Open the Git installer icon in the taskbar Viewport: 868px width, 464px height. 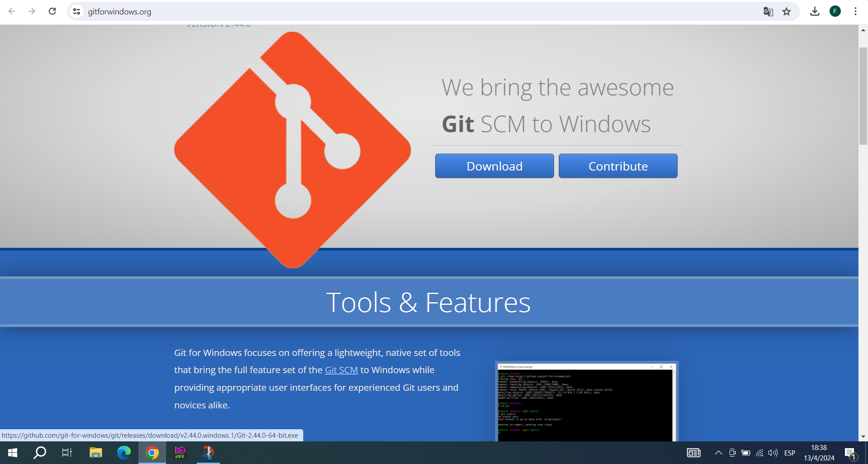(208, 453)
